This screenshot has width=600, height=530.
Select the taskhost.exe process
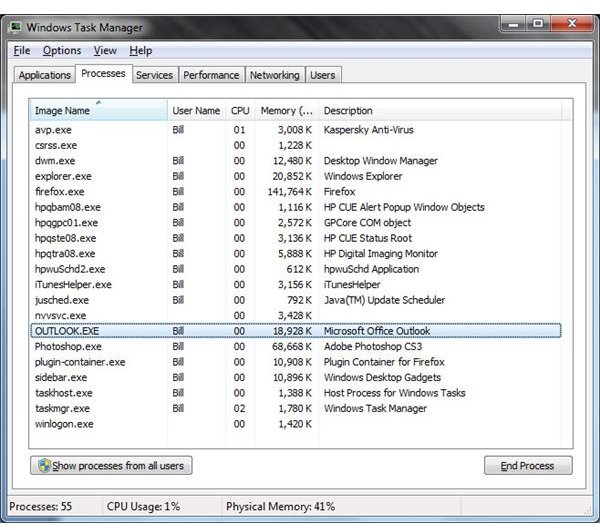tap(295, 393)
